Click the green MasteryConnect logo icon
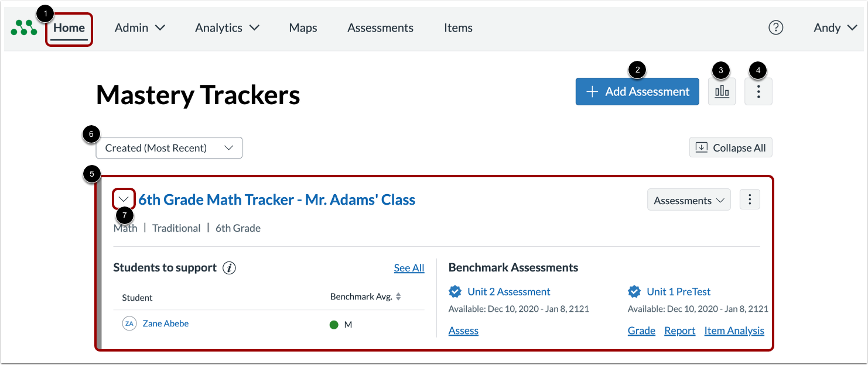This screenshot has width=868, height=365. [x=24, y=27]
